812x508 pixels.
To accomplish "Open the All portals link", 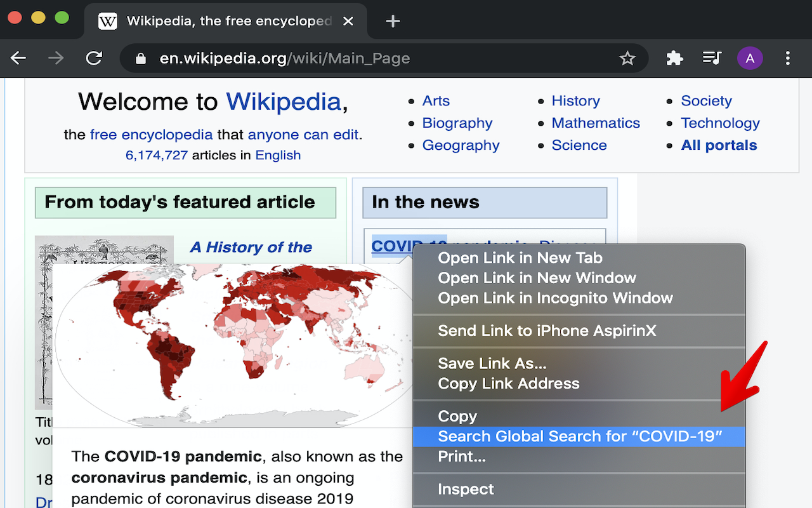I will pos(719,145).
